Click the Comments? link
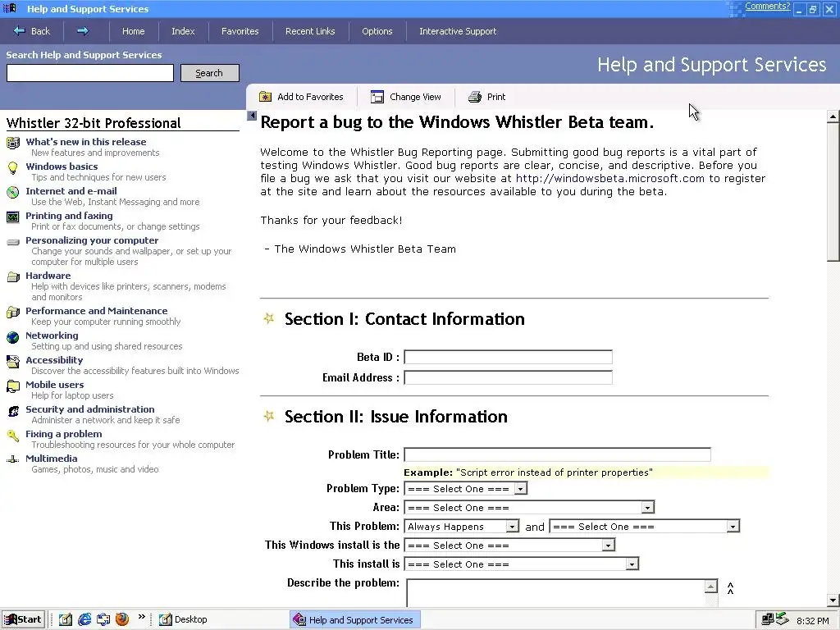The width and height of the screenshot is (840, 630). [767, 6]
